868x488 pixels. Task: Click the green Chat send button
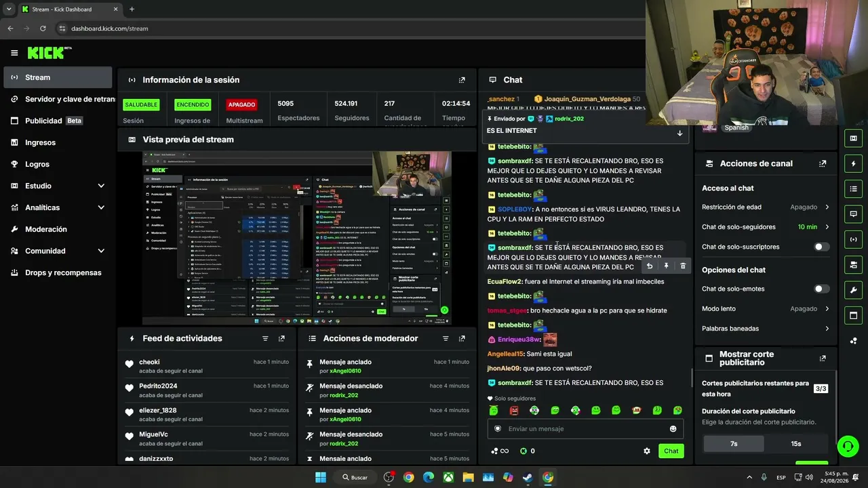671,451
